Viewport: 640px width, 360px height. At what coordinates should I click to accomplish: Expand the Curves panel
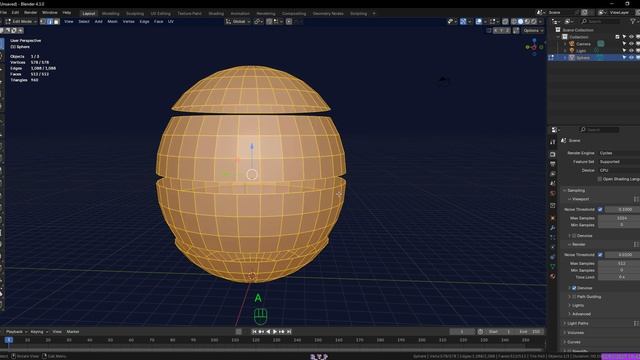click(574, 342)
